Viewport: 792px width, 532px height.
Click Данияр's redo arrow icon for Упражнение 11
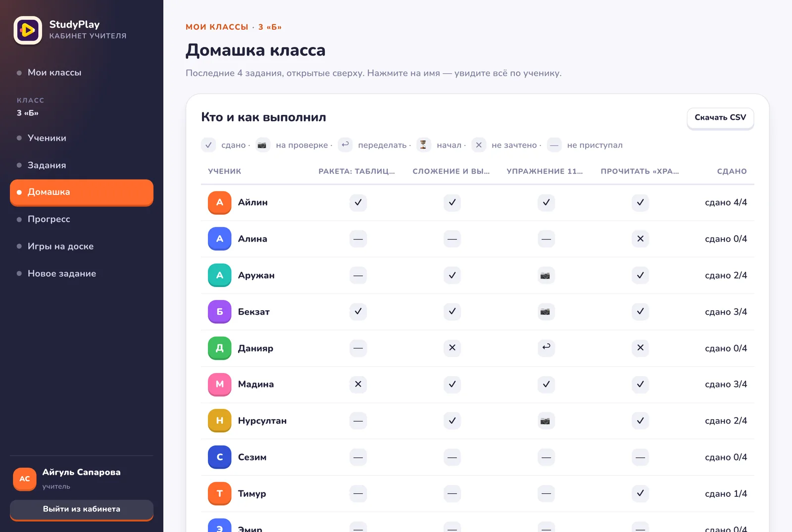click(x=546, y=348)
